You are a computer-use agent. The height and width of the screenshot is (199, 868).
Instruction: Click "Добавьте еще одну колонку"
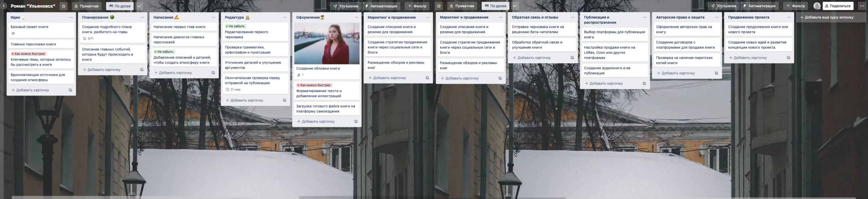(x=829, y=17)
